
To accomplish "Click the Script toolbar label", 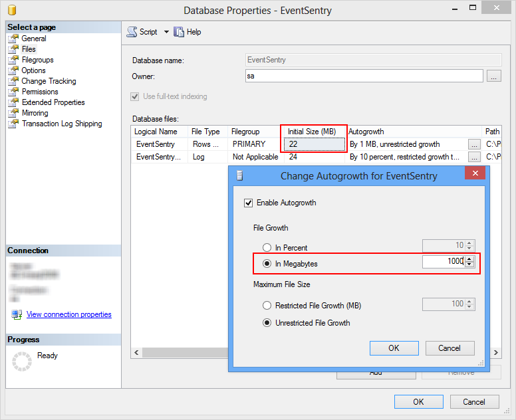I will click(x=148, y=32).
